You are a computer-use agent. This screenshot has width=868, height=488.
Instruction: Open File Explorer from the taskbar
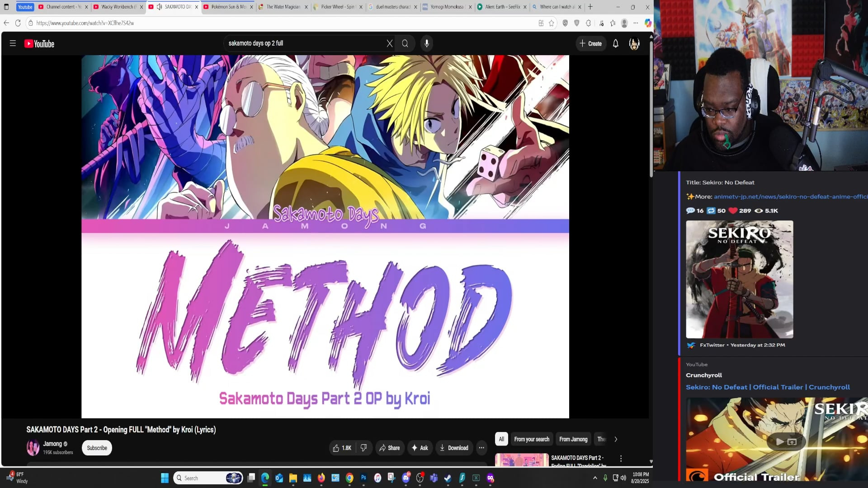(293, 478)
